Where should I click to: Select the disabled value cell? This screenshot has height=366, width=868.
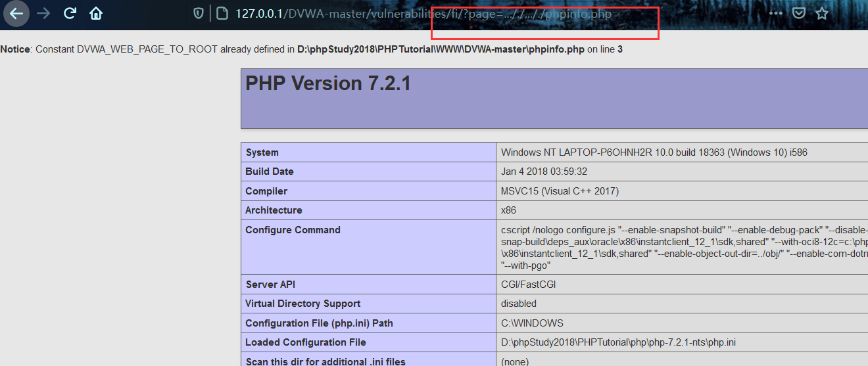coord(519,304)
